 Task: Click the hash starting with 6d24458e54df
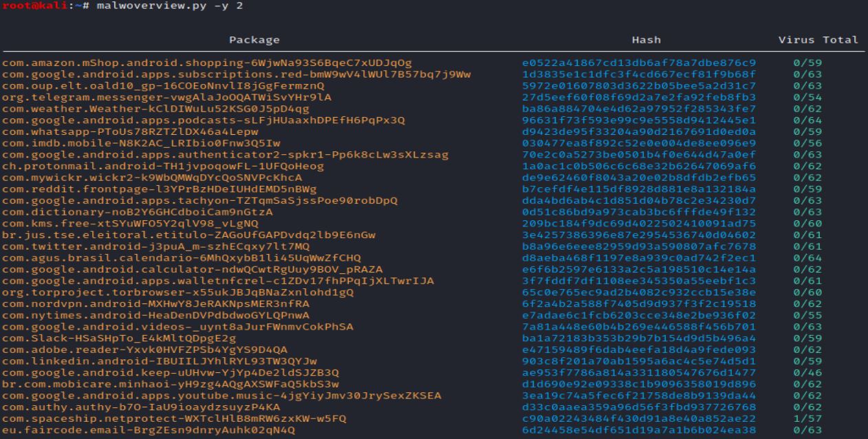click(x=639, y=429)
